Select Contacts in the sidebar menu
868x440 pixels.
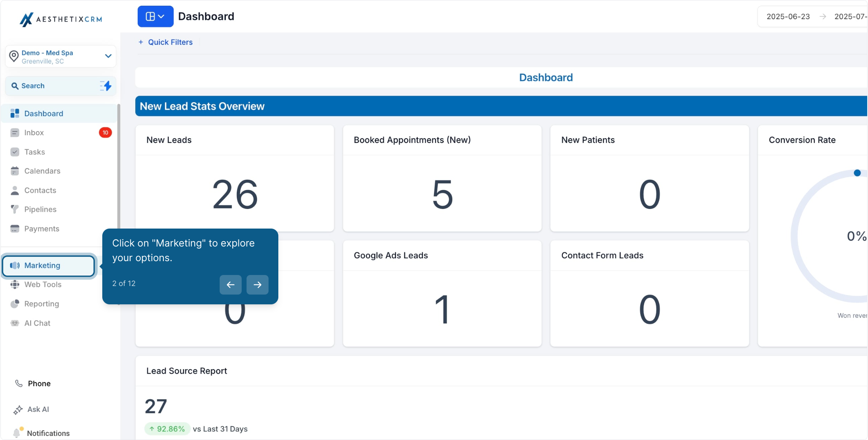pyautogui.click(x=40, y=190)
